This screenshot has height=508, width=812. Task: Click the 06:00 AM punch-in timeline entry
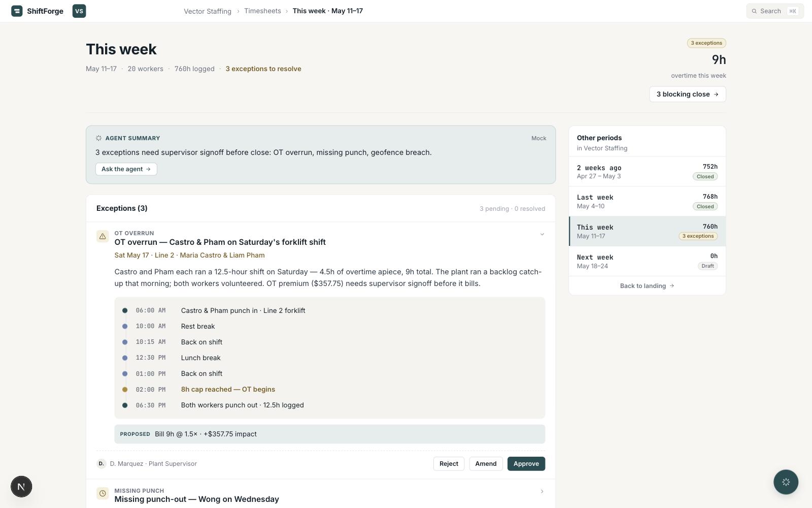click(x=330, y=310)
